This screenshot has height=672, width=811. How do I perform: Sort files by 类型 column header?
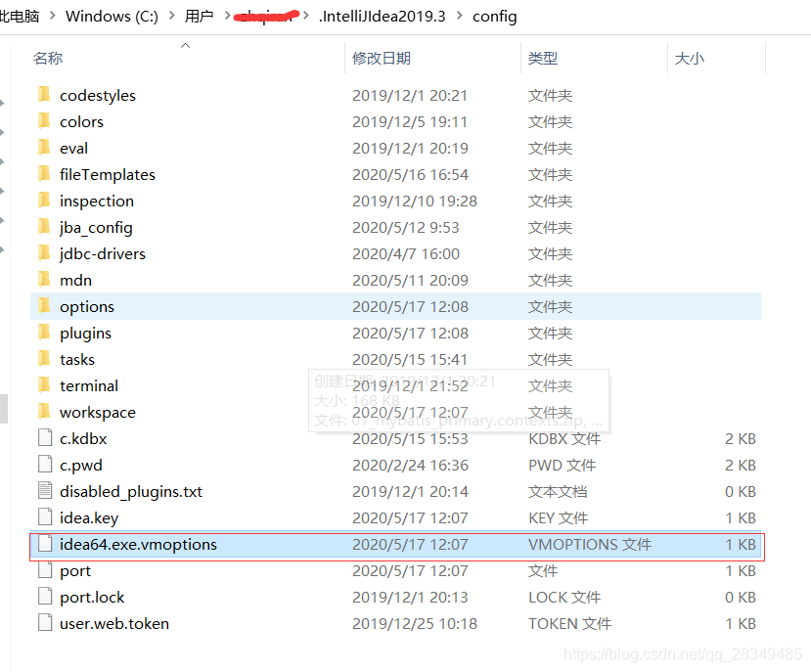pos(543,58)
